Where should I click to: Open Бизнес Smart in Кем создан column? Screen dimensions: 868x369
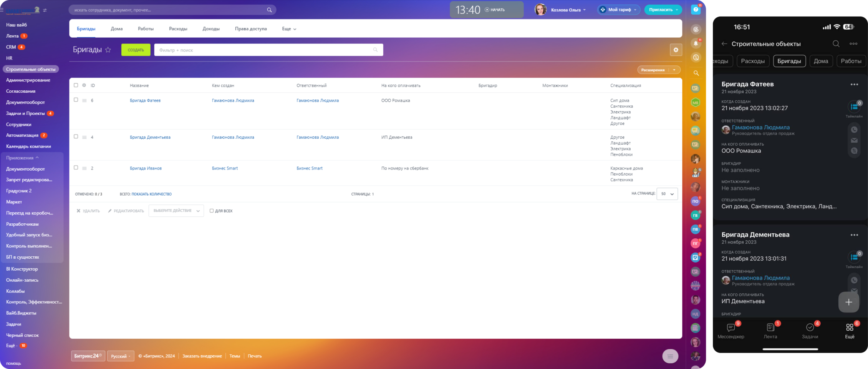click(225, 168)
